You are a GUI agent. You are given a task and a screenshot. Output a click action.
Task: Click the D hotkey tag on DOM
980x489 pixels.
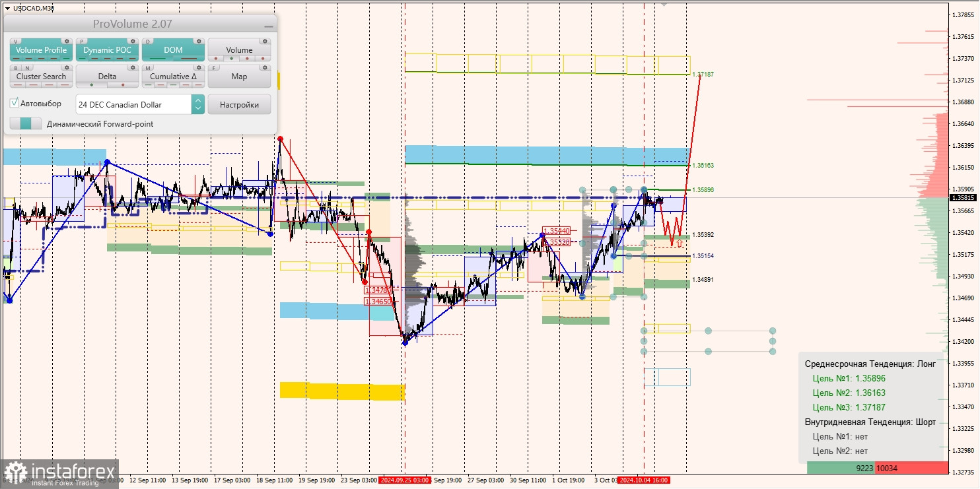(x=148, y=41)
